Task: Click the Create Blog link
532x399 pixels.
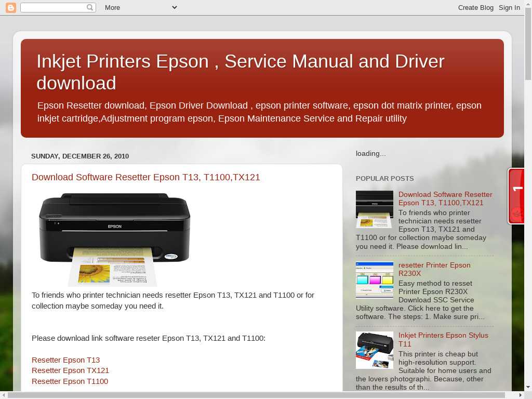Action: click(476, 7)
